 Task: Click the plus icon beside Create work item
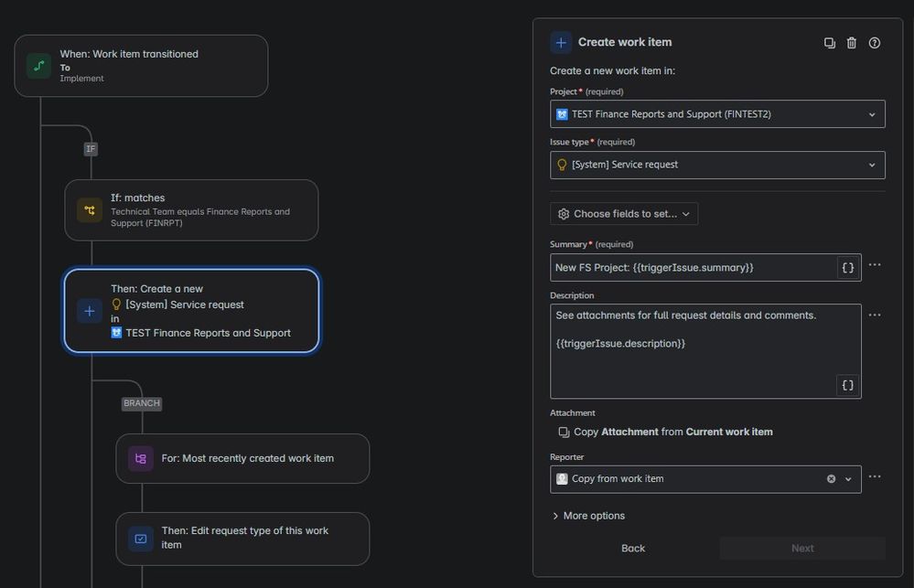[561, 41]
